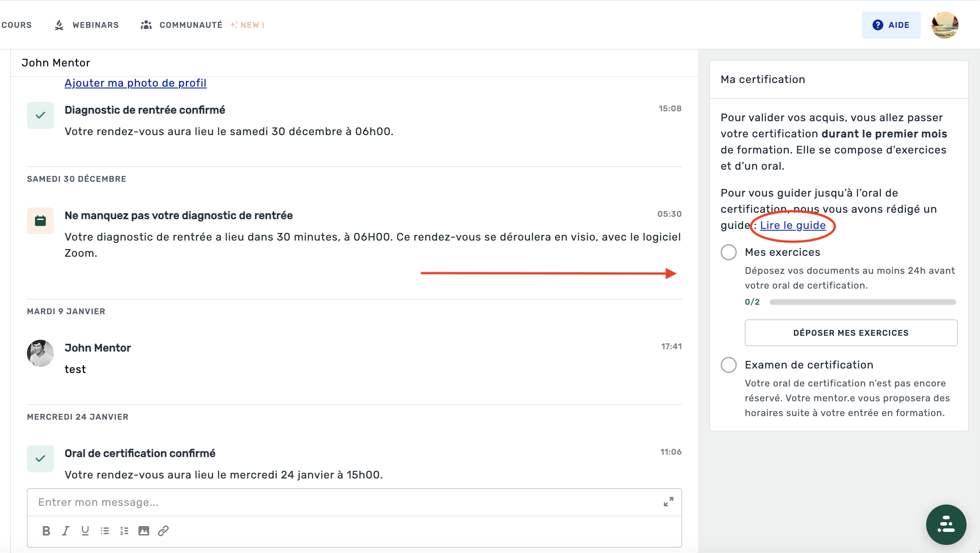Select the Mes exercices radio circle
The width and height of the screenshot is (980, 553).
[x=729, y=252]
